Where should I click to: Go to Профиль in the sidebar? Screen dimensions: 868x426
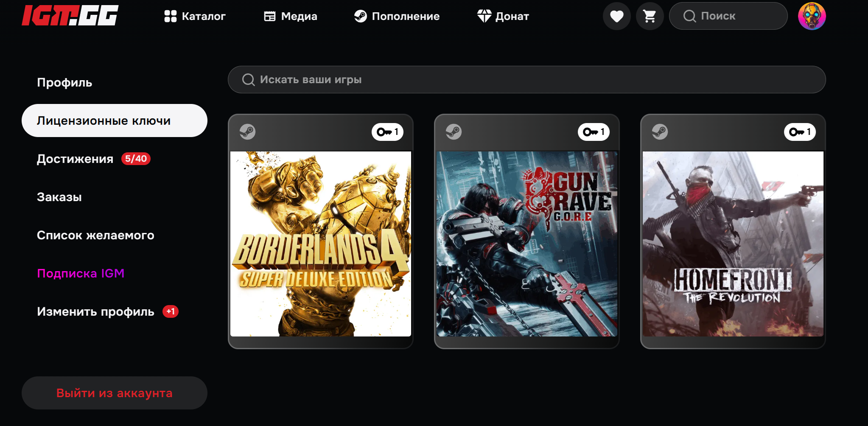pyautogui.click(x=64, y=82)
